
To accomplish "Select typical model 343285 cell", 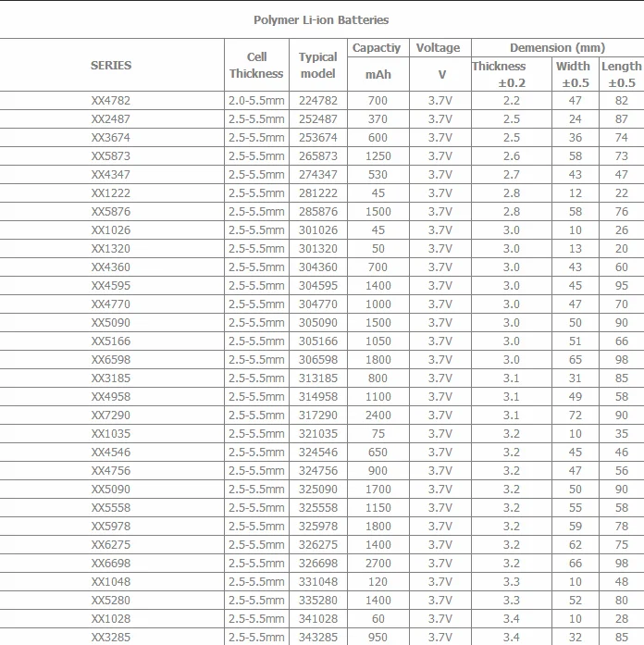I will pos(317,638).
